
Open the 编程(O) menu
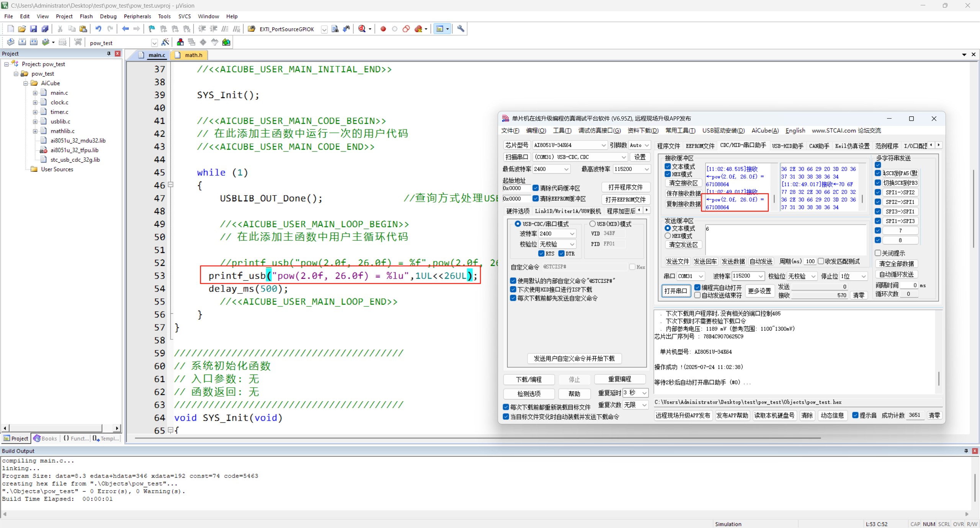coord(536,130)
